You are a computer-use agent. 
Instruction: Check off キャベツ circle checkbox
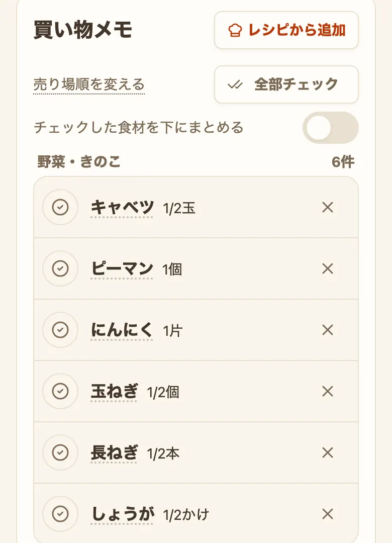click(x=60, y=208)
